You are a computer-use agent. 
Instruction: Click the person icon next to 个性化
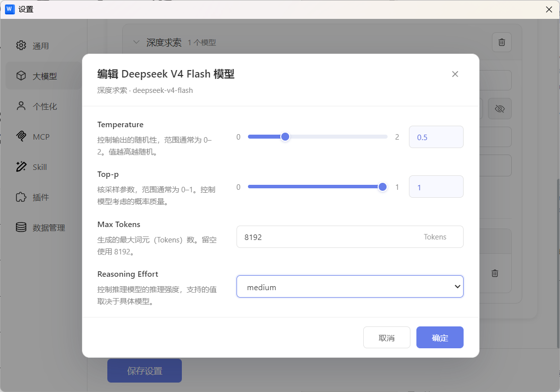[x=21, y=106]
